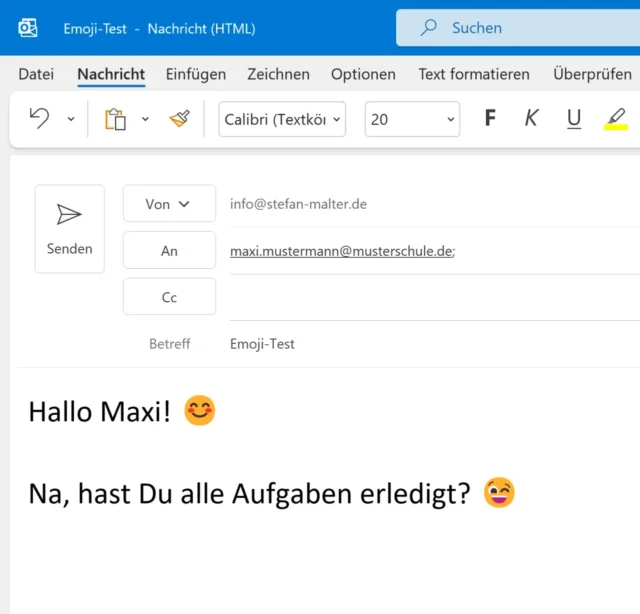Screen dimensions: 640x614
Task: Activate the Format Painter brush
Action: pyautogui.click(x=179, y=119)
